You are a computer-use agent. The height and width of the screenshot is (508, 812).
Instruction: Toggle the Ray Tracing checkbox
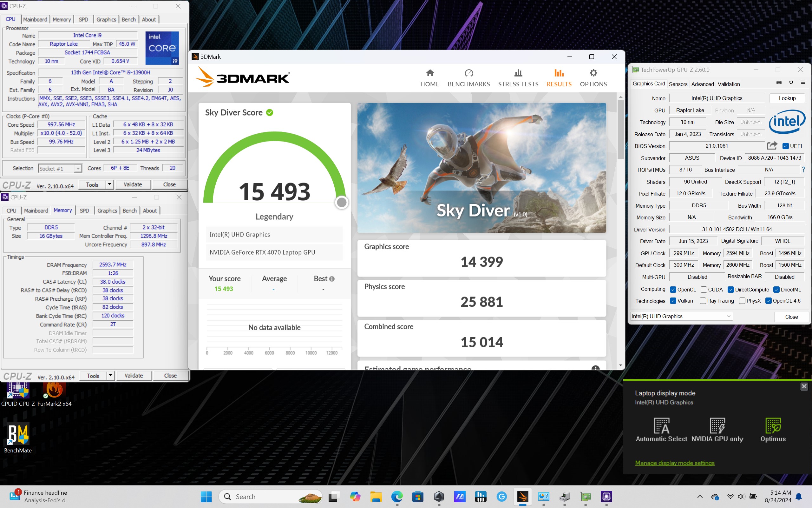703,301
